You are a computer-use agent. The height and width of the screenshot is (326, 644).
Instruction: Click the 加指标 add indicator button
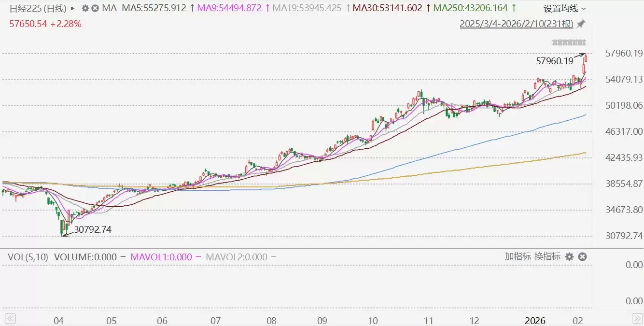pos(518,256)
